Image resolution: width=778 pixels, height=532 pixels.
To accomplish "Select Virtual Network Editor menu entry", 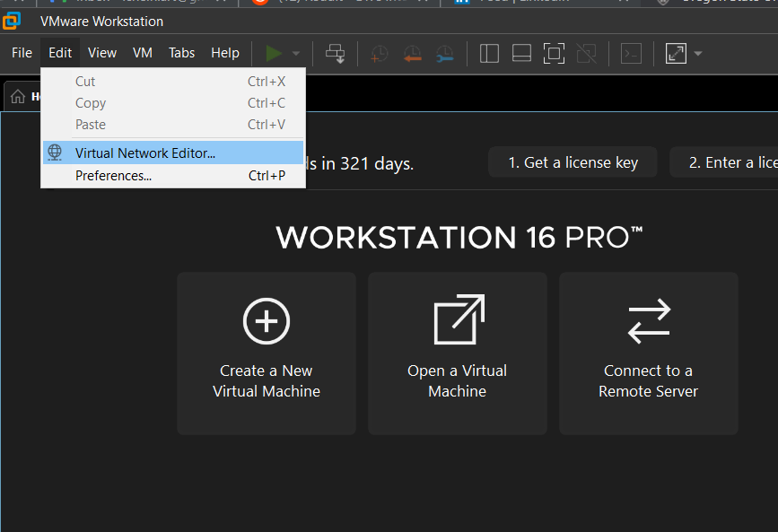I will click(172, 153).
